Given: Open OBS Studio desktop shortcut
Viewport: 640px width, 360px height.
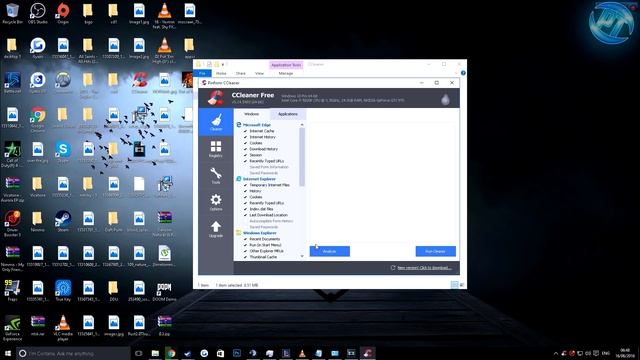Looking at the screenshot, I should pos(38,13).
